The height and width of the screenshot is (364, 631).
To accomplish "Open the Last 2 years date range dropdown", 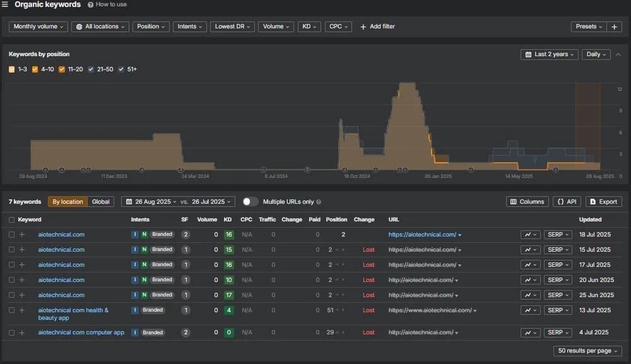I will (x=550, y=54).
